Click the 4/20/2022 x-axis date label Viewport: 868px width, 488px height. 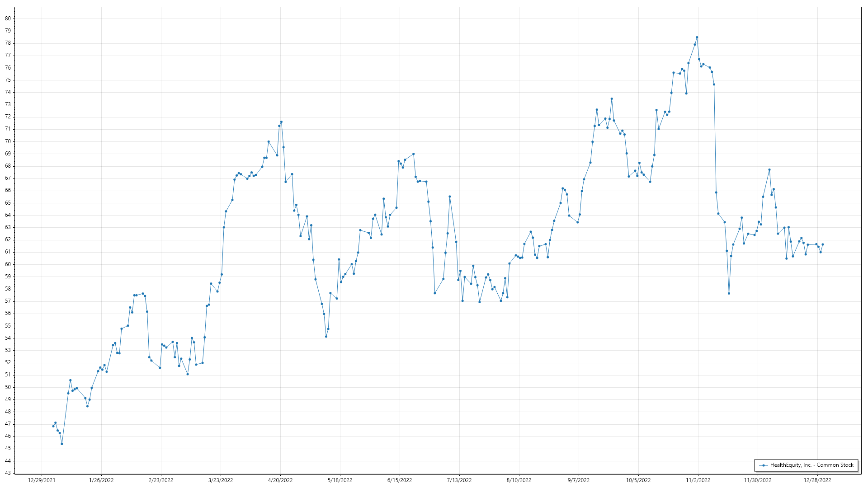pyautogui.click(x=280, y=480)
